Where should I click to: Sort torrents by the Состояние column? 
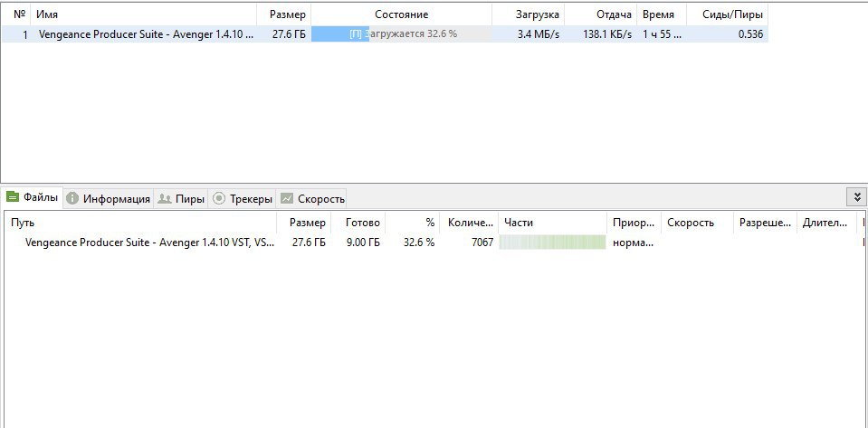pos(401,15)
